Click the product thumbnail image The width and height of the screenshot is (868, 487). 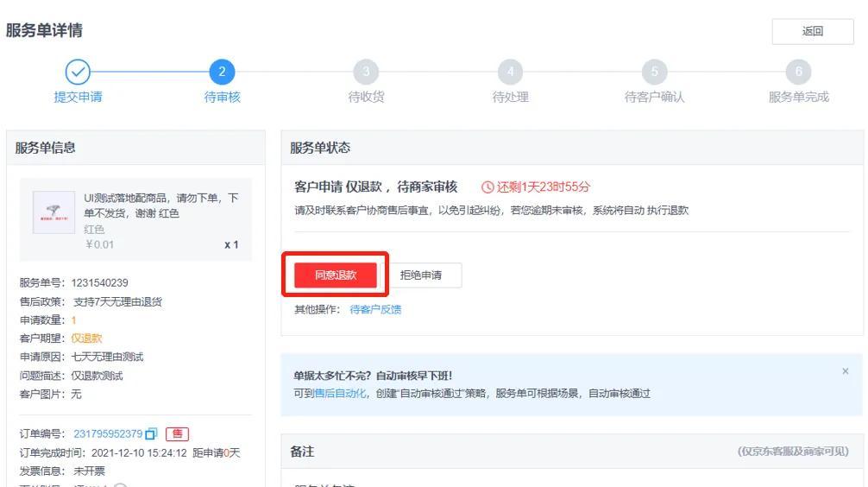pyautogui.click(x=53, y=212)
